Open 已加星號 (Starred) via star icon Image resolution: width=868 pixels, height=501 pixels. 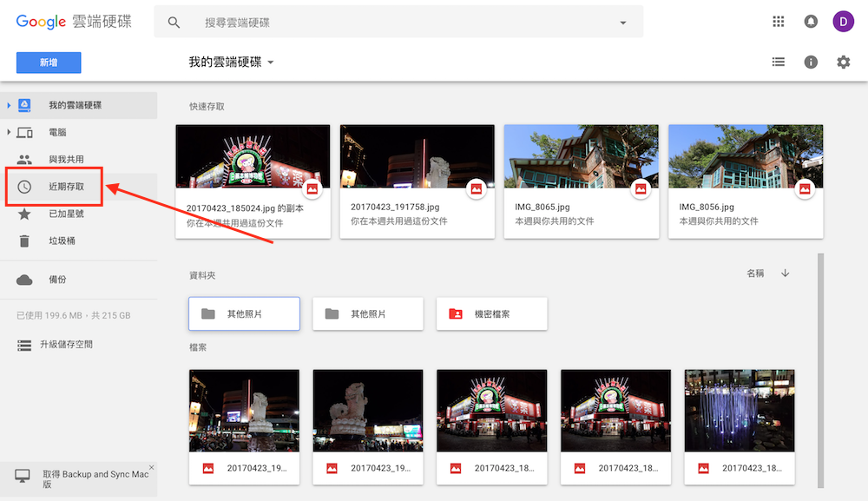pyautogui.click(x=23, y=214)
